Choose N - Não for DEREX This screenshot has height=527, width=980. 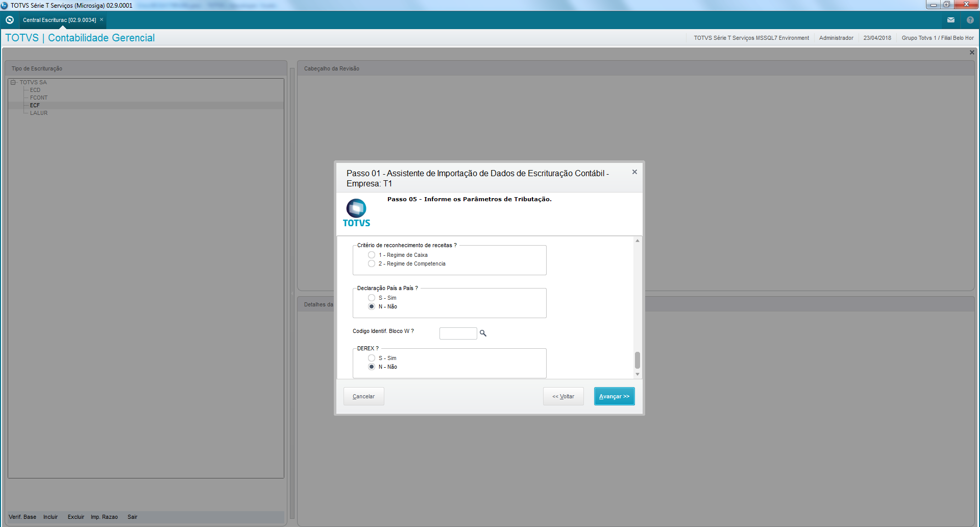[372, 367]
